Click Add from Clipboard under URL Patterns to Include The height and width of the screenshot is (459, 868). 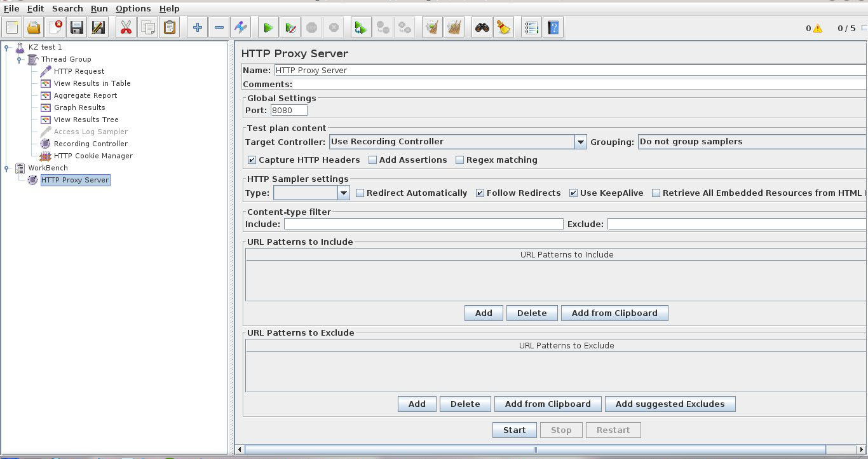pos(614,313)
